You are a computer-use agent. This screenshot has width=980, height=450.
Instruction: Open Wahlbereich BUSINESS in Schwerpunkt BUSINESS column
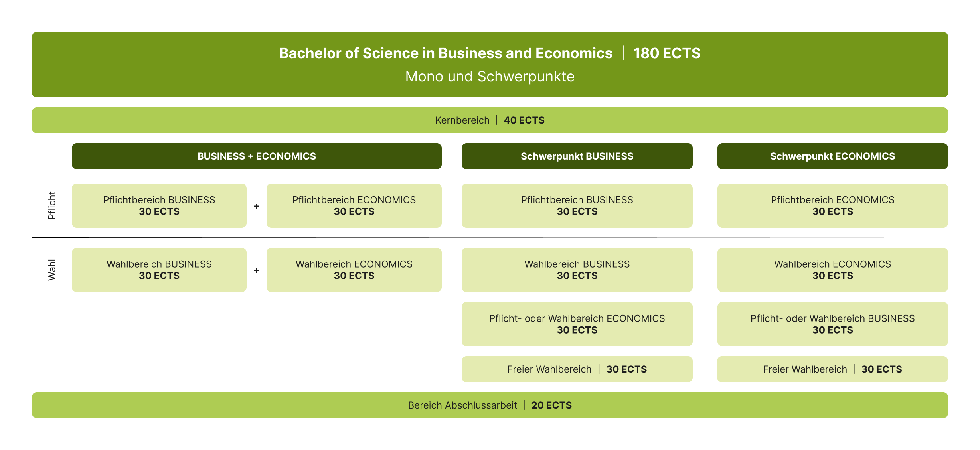pos(577,270)
